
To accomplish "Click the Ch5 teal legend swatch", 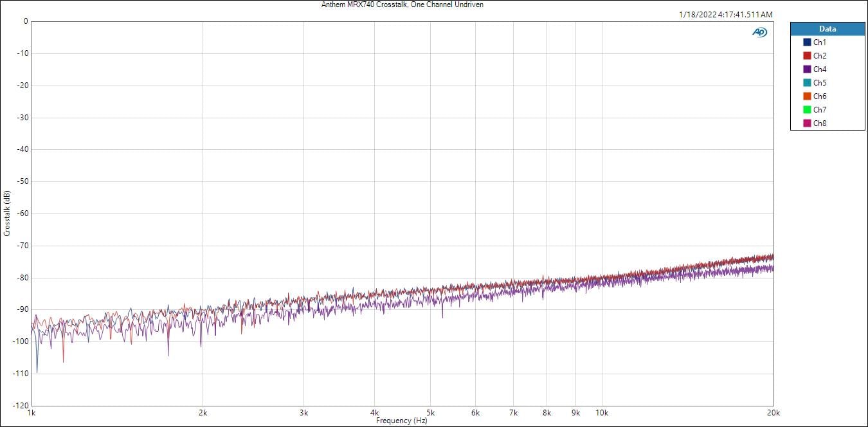I will (x=807, y=83).
